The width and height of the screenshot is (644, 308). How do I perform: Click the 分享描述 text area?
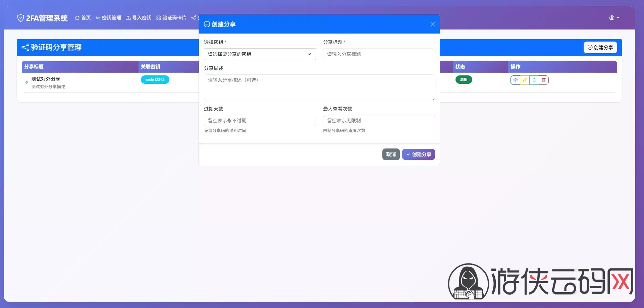coord(319,87)
